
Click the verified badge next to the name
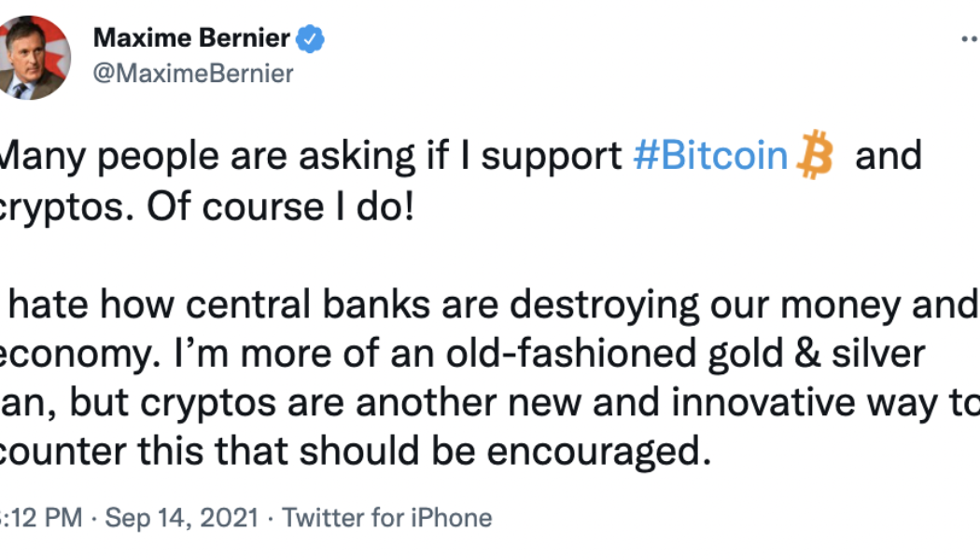(x=310, y=38)
